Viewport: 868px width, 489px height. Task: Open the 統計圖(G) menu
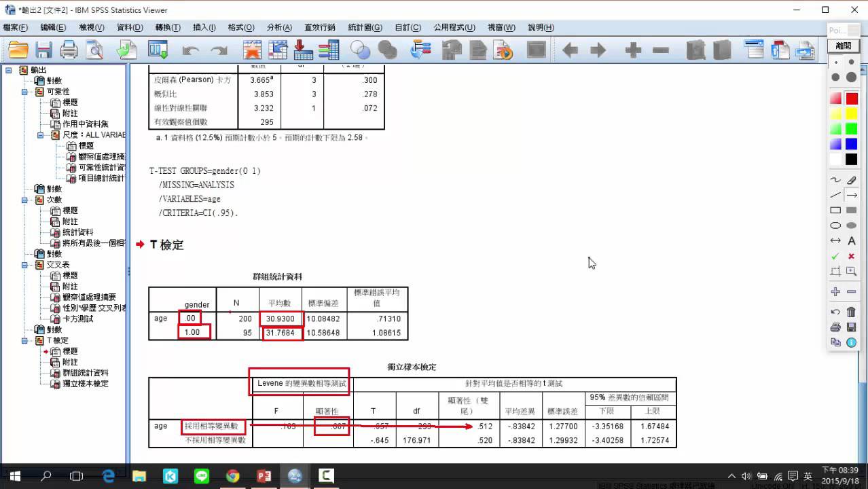pos(365,27)
